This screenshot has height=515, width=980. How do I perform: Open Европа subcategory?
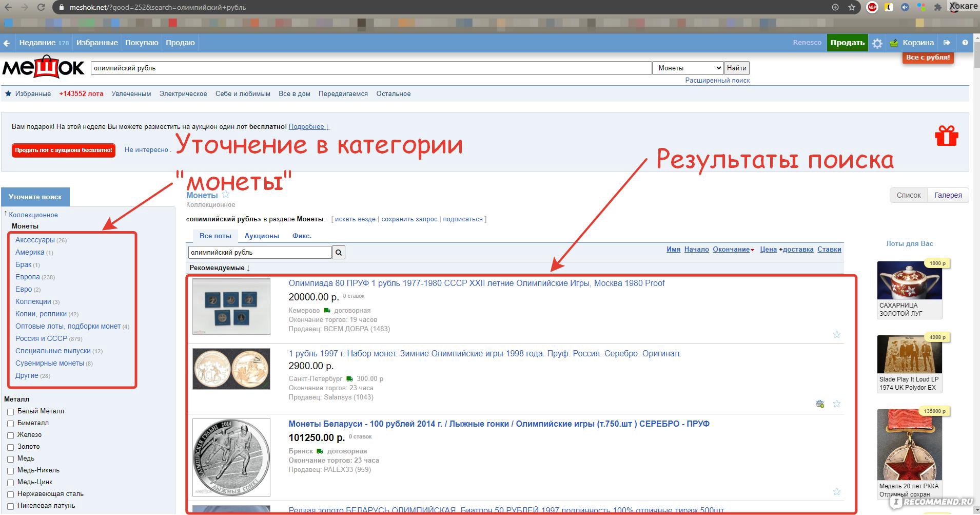(x=27, y=277)
